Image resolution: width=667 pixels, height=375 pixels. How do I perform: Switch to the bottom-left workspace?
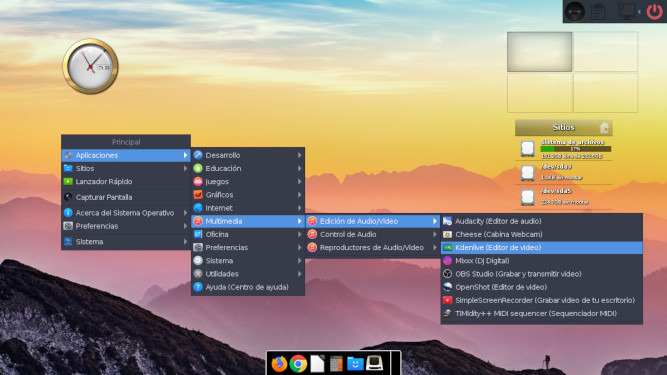point(539,92)
